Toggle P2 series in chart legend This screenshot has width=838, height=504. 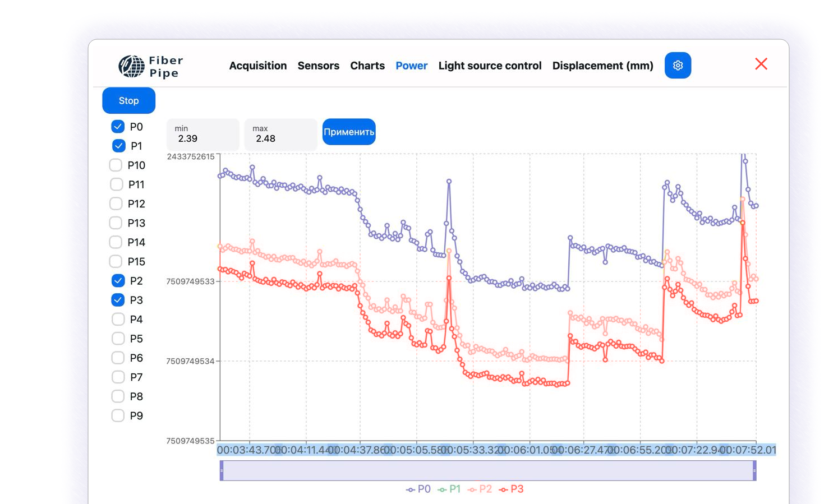tap(480, 489)
